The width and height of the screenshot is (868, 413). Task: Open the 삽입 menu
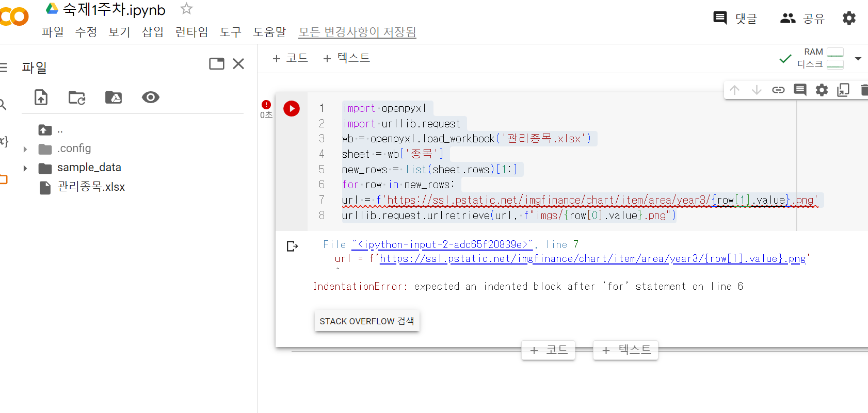(153, 32)
